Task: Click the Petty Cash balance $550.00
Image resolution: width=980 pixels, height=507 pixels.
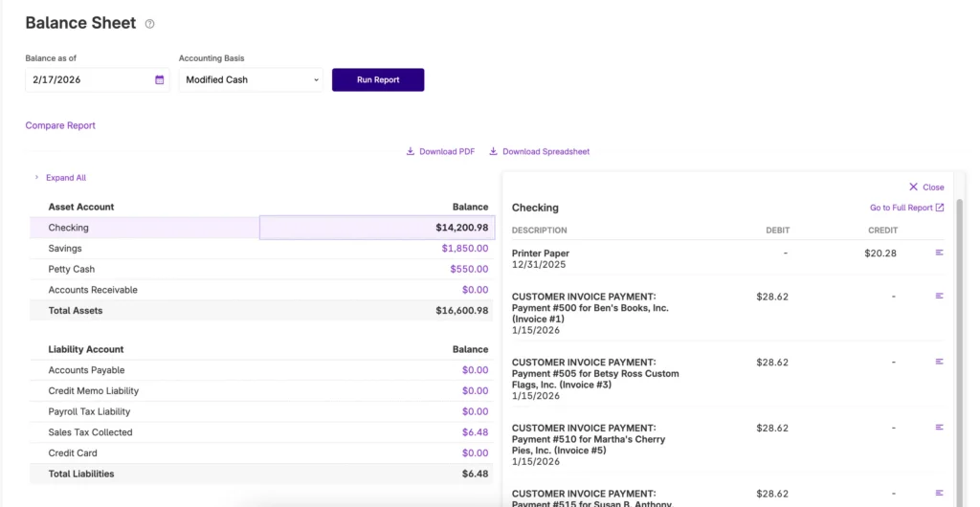Action: point(468,270)
